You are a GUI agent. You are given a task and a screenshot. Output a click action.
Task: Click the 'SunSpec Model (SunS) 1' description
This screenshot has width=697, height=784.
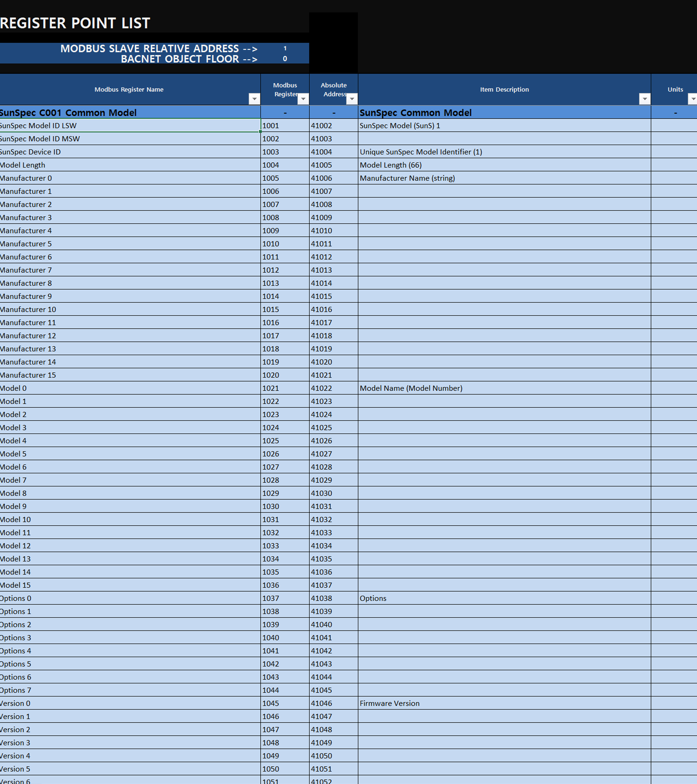(504, 125)
